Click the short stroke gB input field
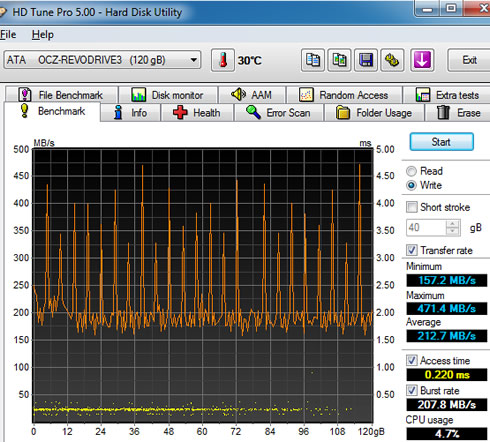Image resolution: width=490 pixels, height=442 pixels. [x=426, y=228]
